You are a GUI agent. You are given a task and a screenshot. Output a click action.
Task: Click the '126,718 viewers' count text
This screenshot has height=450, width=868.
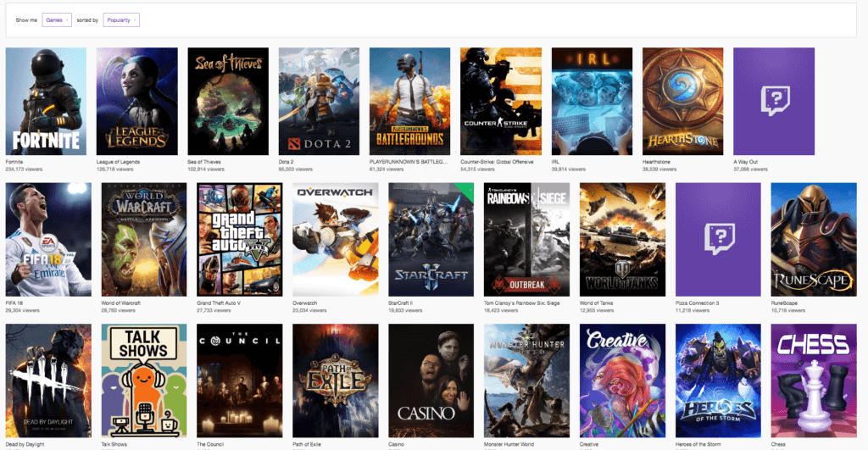(114, 169)
